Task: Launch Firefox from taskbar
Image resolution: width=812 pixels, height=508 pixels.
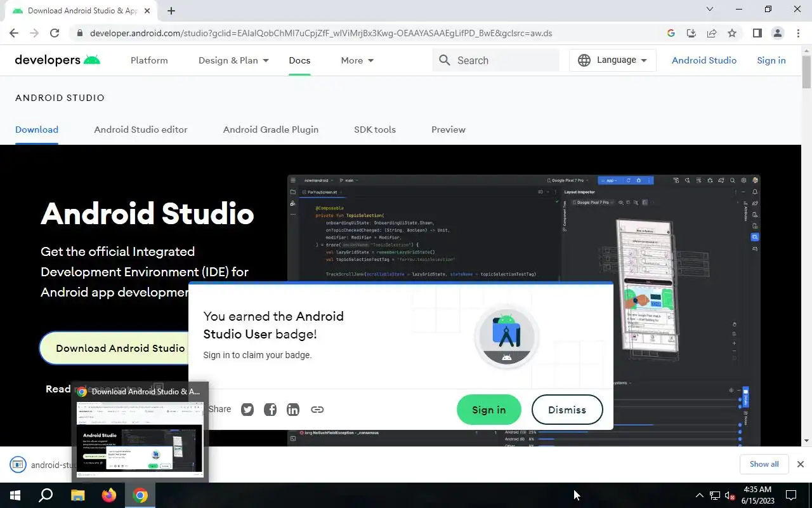Action: 109,495
